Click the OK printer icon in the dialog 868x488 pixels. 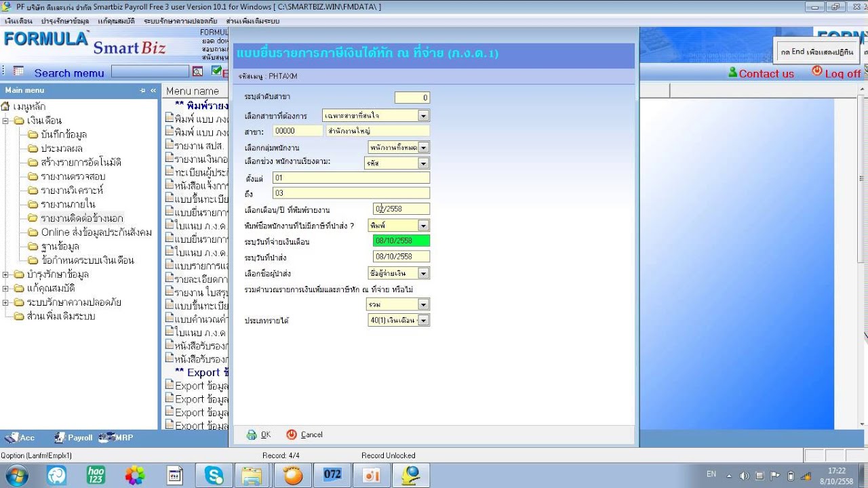[x=252, y=435]
